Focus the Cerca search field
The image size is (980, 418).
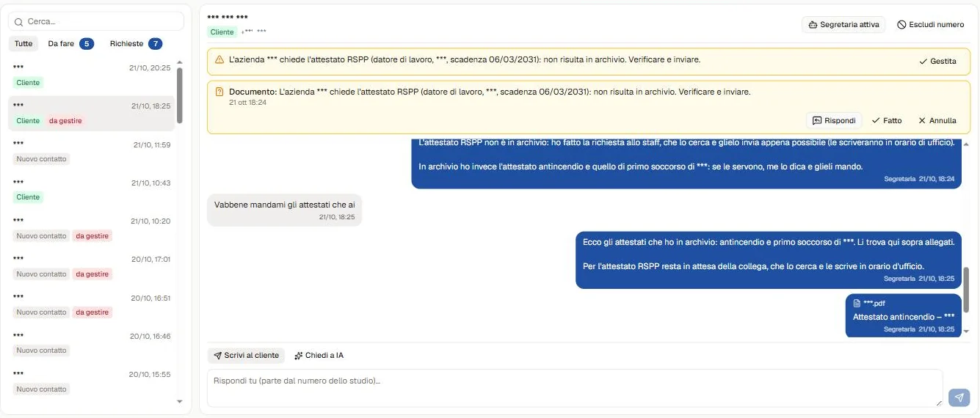click(96, 22)
